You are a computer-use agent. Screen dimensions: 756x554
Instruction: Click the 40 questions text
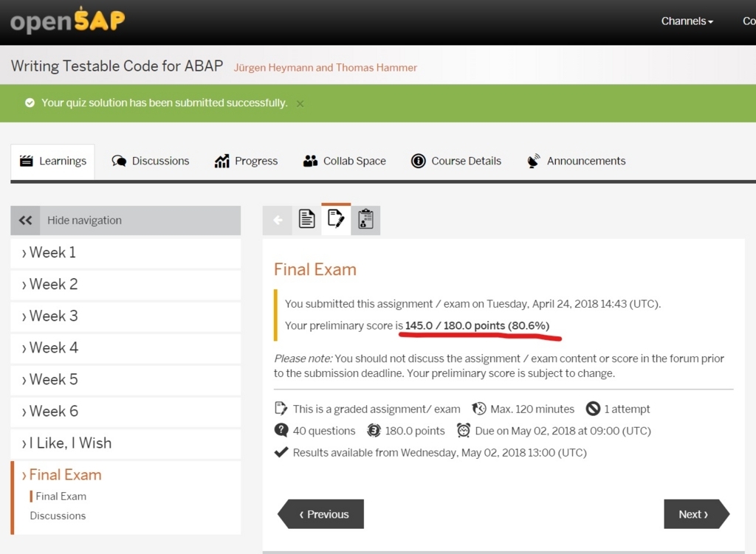[324, 431]
